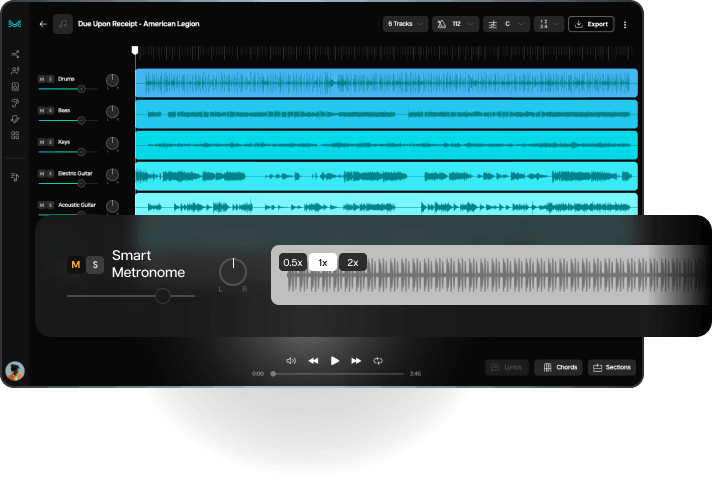Open the music playlist icon in sidebar
Screen dimensions: 712x478
coord(15,177)
